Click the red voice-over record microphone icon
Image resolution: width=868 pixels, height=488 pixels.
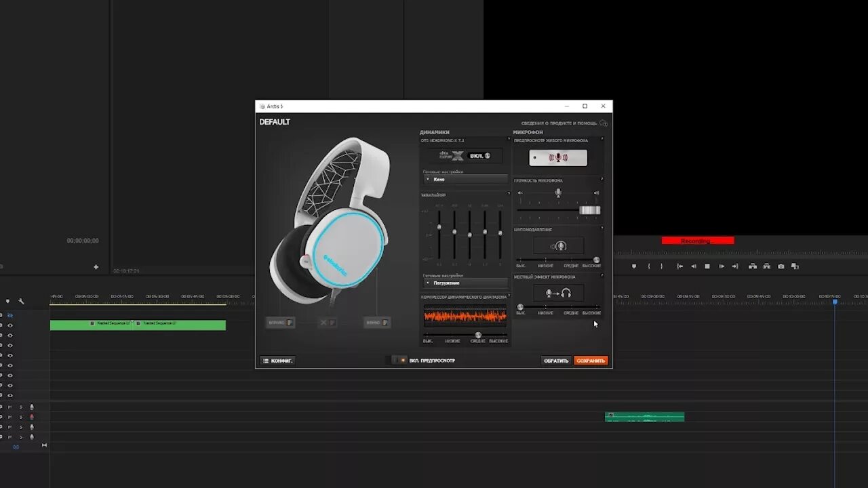[31, 417]
